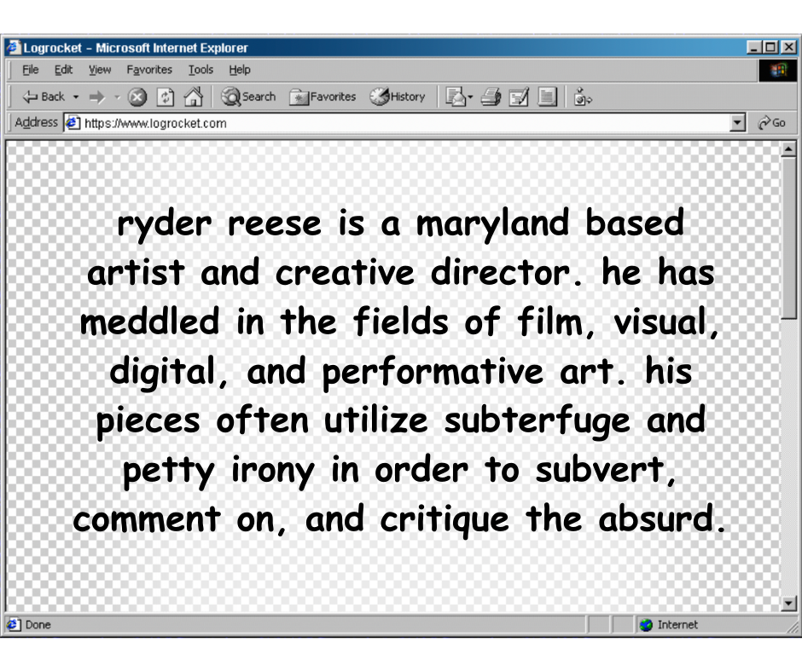Click the Forward arrow icon
Image resolution: width=802 pixels, height=672 pixels.
pyautogui.click(x=96, y=97)
